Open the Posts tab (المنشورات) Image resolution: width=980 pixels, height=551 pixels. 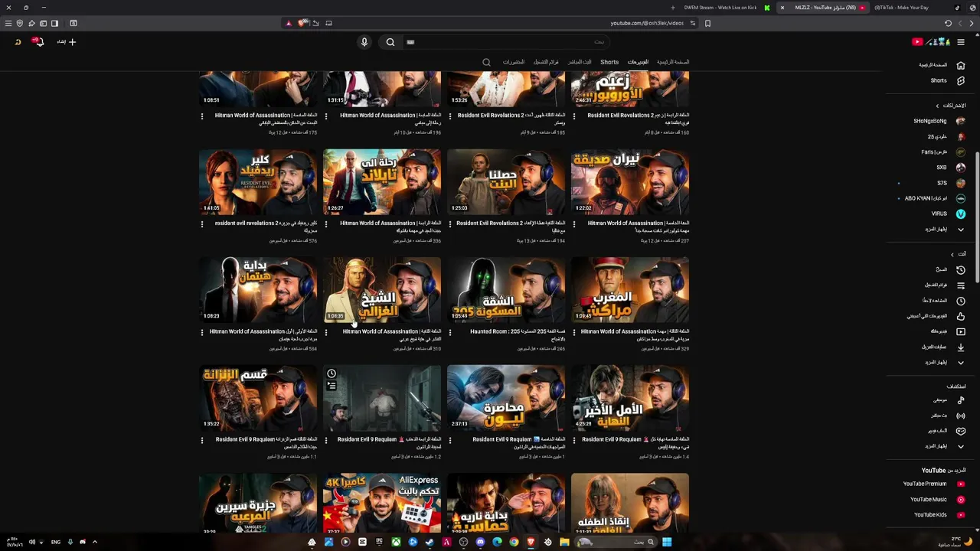pyautogui.click(x=514, y=62)
